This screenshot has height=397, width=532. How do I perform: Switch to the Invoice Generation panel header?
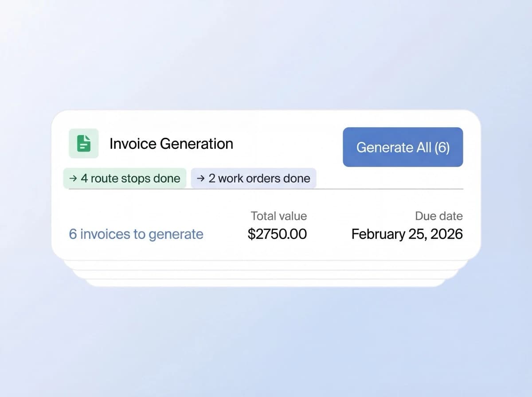pyautogui.click(x=171, y=143)
